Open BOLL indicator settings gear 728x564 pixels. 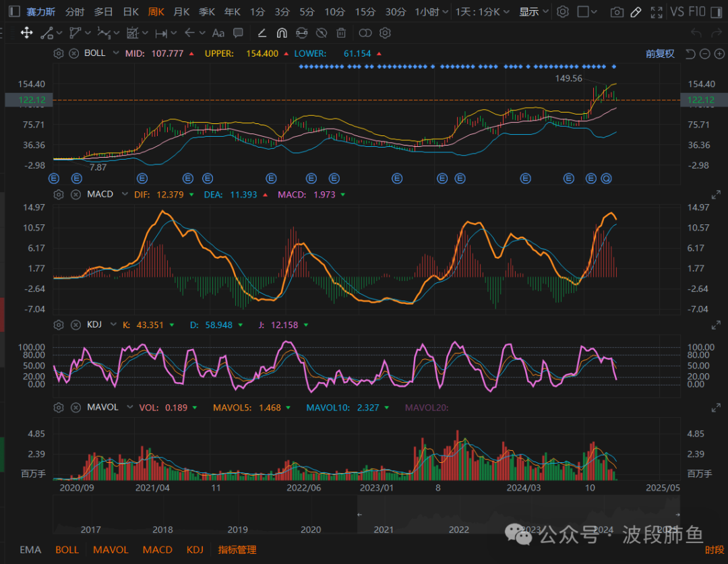[x=59, y=53]
